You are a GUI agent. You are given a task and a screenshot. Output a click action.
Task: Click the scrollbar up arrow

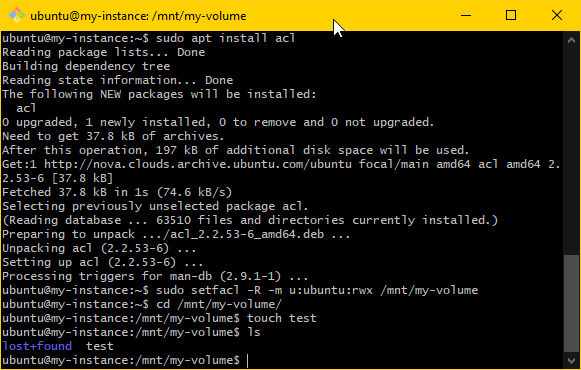click(x=571, y=40)
